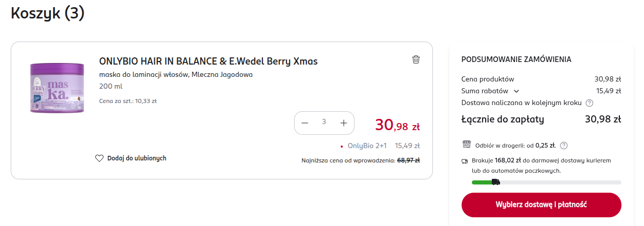Screen dimensions: 644x226
Task: Open the delivery cost info icon
Action: 589,103
